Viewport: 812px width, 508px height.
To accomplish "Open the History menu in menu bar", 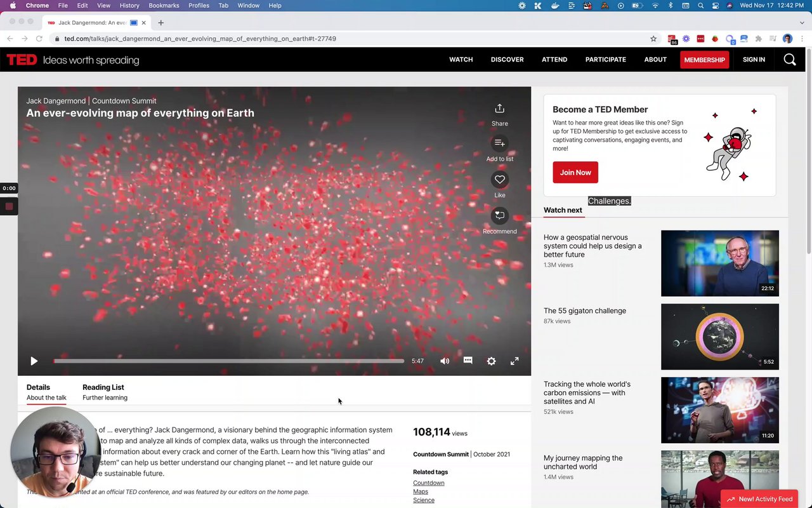I will (x=129, y=5).
